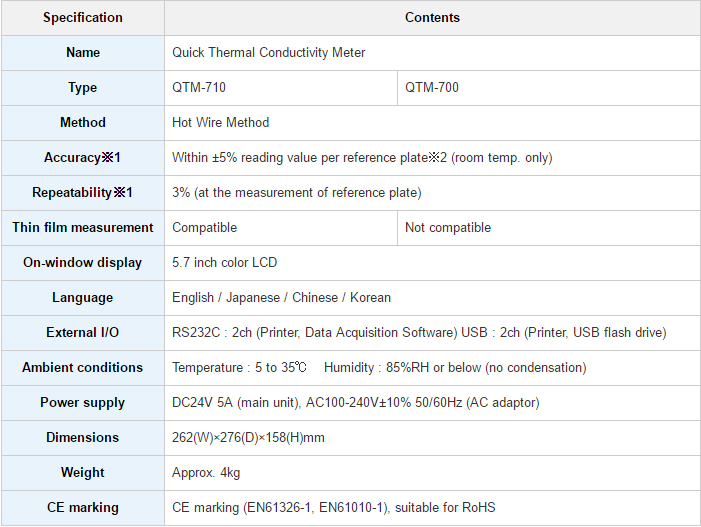The width and height of the screenshot is (701, 527).
Task: Select the 'External I/O' row label
Action: [83, 333]
